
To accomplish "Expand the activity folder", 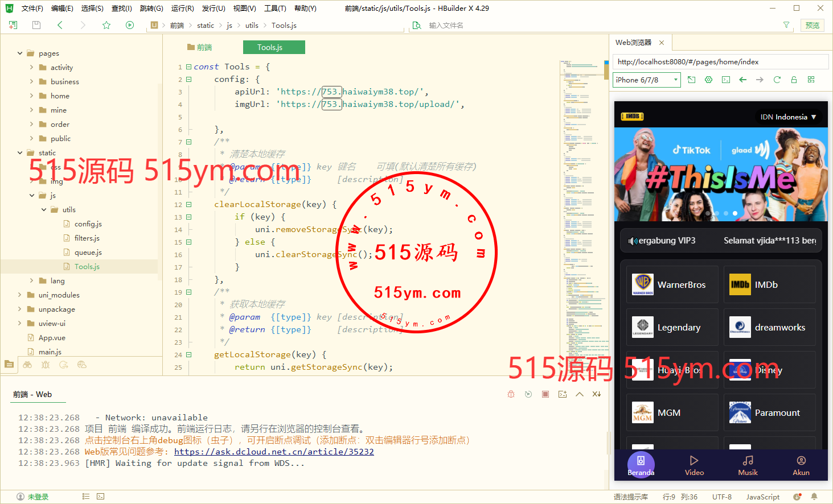I will pos(31,68).
